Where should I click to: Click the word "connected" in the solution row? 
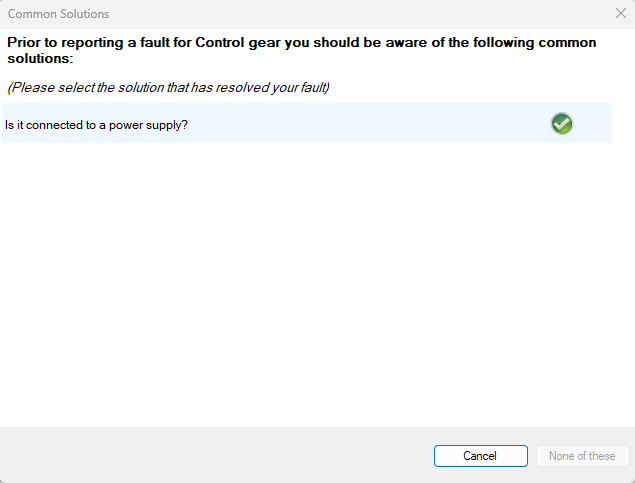pos(52,125)
